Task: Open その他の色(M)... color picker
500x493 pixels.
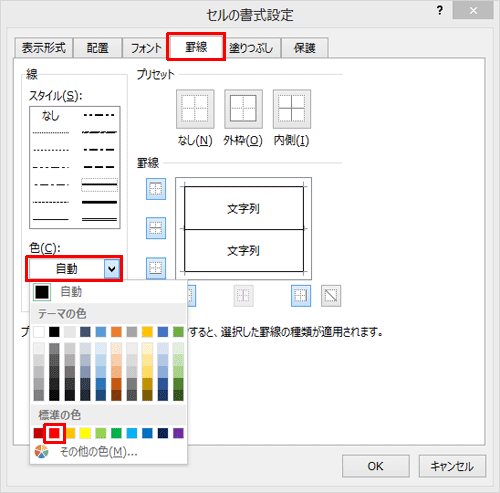Action: point(108,452)
